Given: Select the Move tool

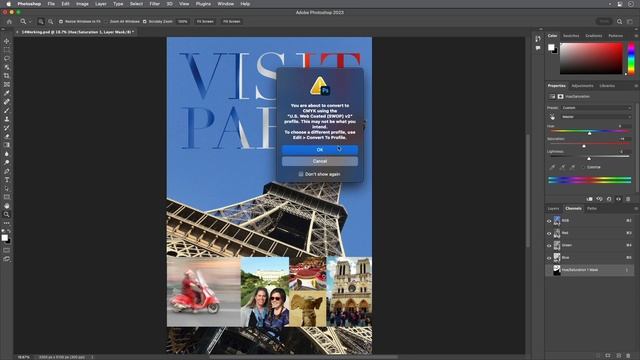Looking at the screenshot, I should pyautogui.click(x=7, y=41).
